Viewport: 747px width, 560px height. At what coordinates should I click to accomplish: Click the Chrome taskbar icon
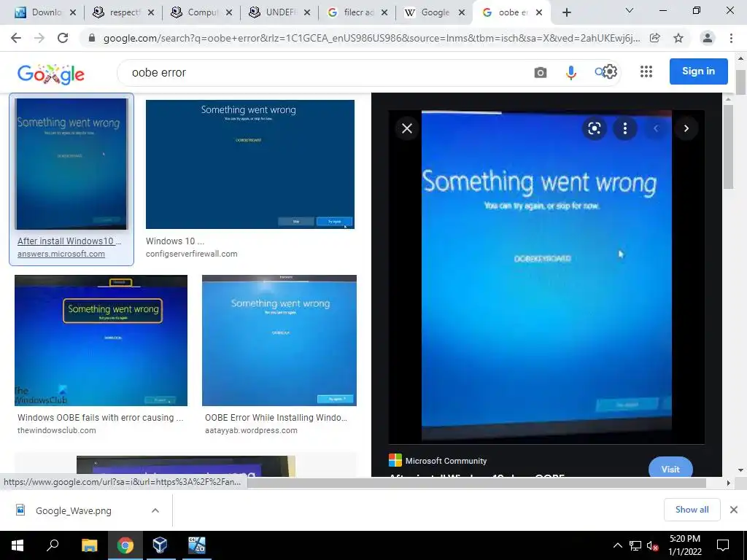tap(125, 545)
